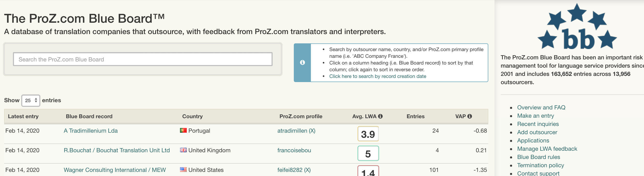
Task: Click the United Kingdom flag icon
Action: (183, 150)
